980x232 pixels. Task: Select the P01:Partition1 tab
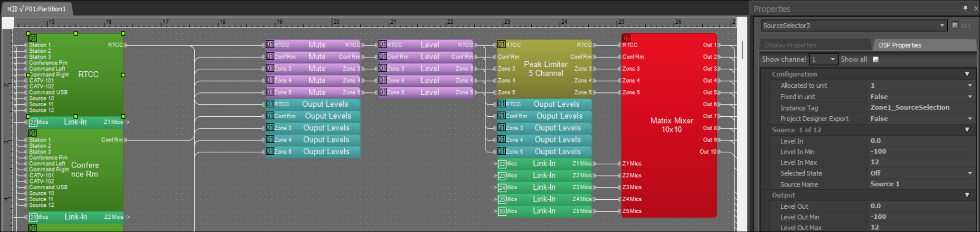(38, 9)
